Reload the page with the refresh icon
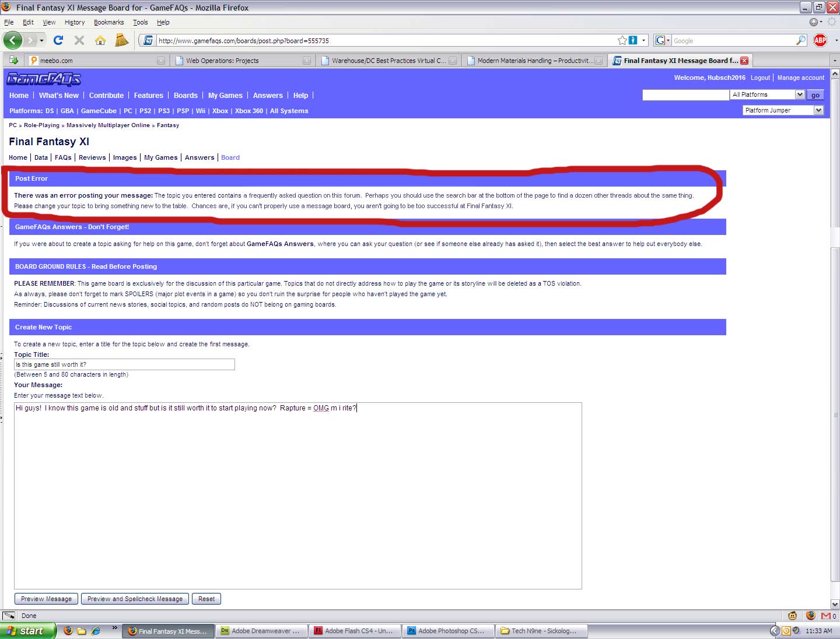Screen dimensions: 840x639 click(58, 40)
